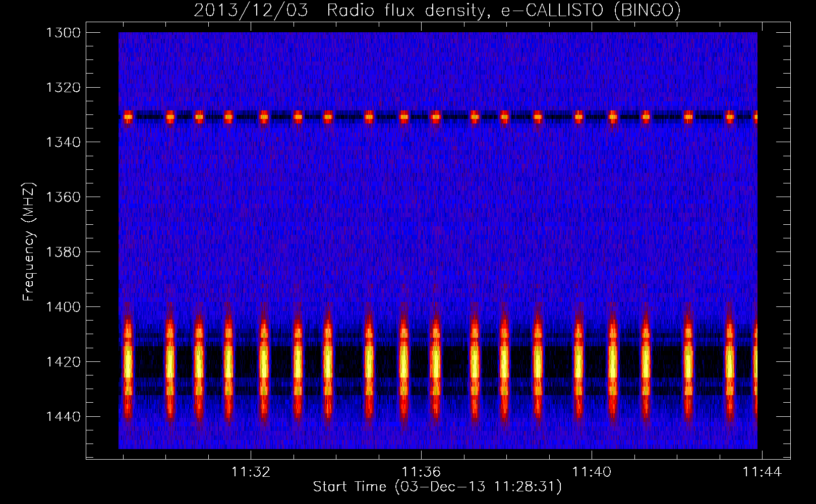Select the 1400 frequency axis label

coord(63,307)
